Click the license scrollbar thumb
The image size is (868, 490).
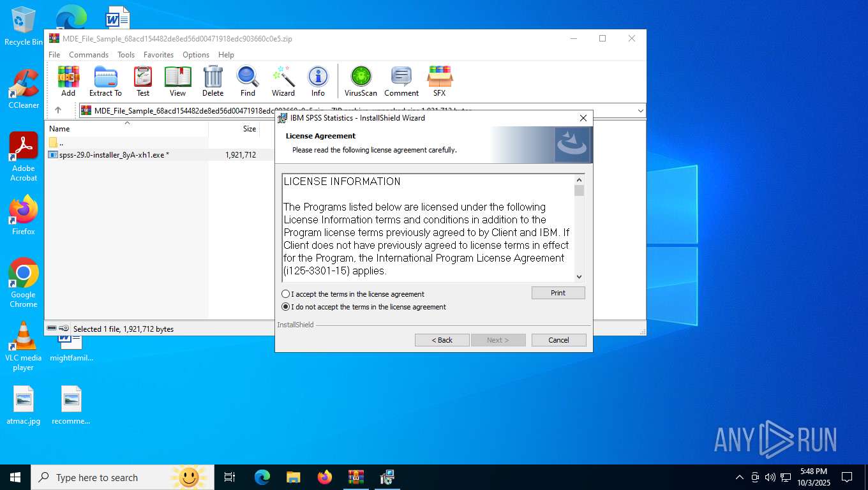click(x=579, y=191)
